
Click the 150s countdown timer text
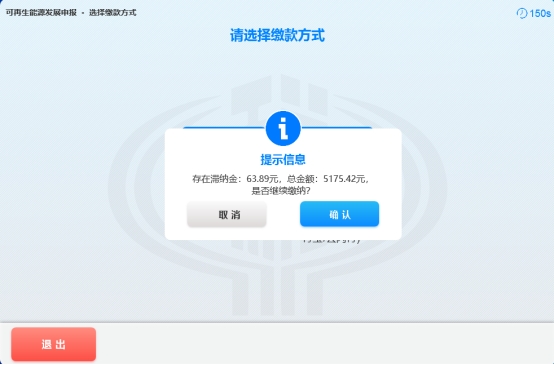(540, 13)
